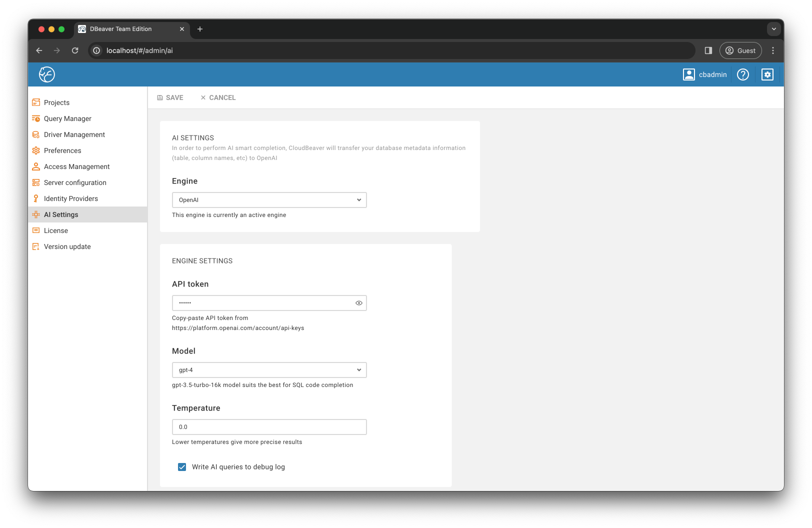Open the Identity Providers menu item
The height and width of the screenshot is (528, 812).
[87, 198]
